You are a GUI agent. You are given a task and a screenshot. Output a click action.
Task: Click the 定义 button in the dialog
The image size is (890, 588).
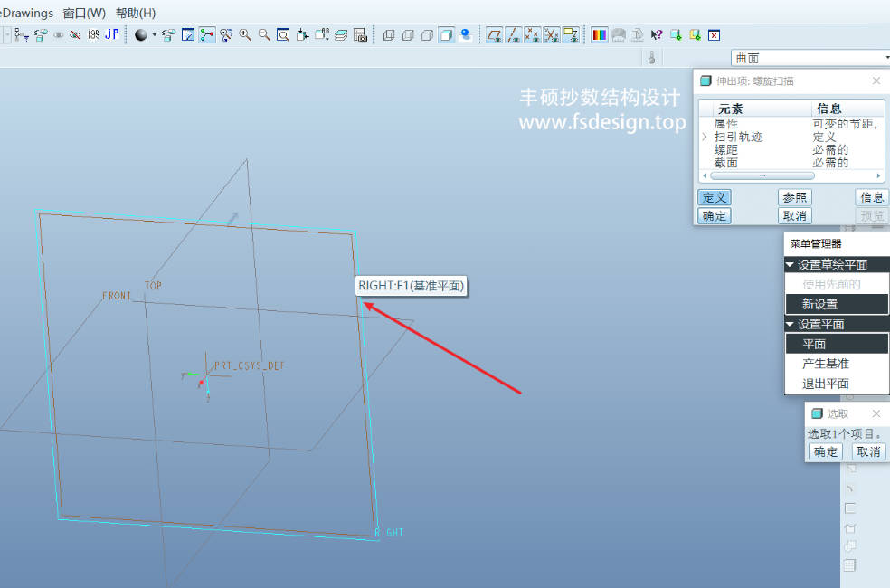[x=714, y=197]
